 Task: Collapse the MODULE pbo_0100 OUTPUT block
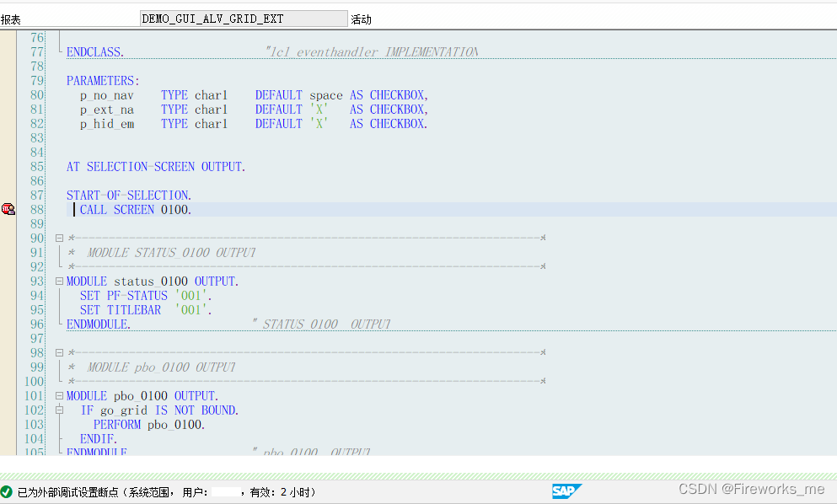pyautogui.click(x=59, y=395)
